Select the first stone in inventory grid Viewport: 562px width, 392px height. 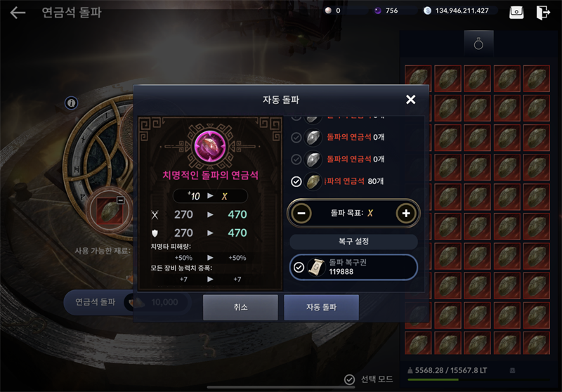[x=418, y=79]
